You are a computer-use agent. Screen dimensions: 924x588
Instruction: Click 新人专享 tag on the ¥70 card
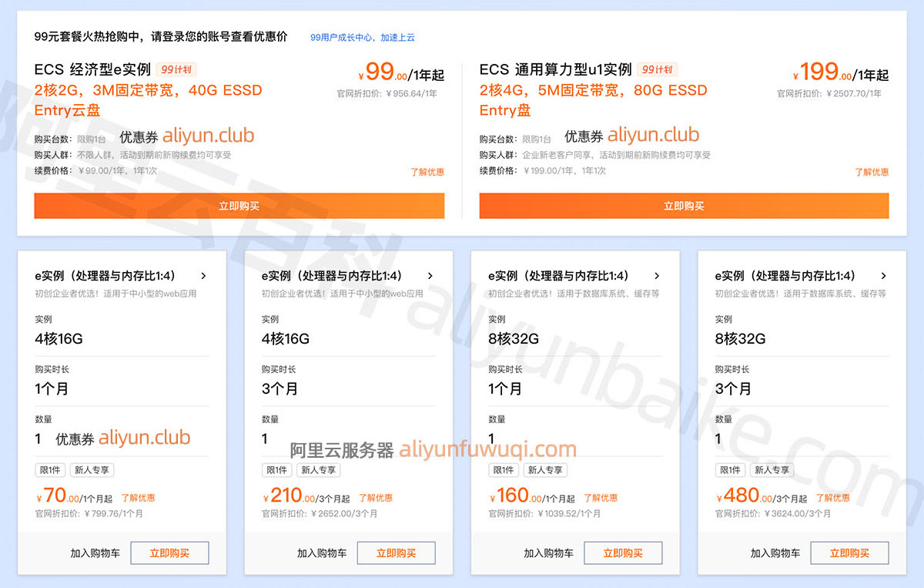coord(92,470)
